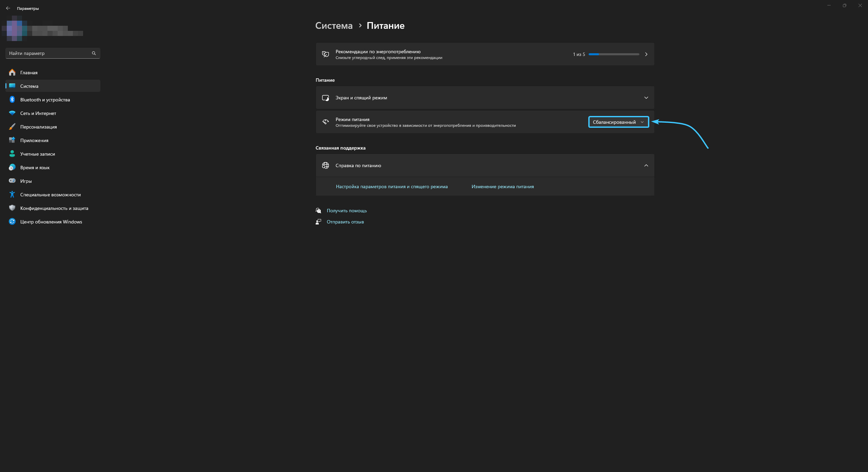Click the Personalization brush icon
The height and width of the screenshot is (472, 868).
click(x=12, y=126)
